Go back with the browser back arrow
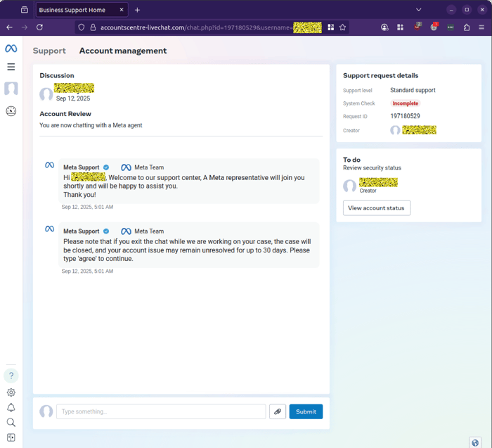The height and width of the screenshot is (448, 492). [9, 27]
